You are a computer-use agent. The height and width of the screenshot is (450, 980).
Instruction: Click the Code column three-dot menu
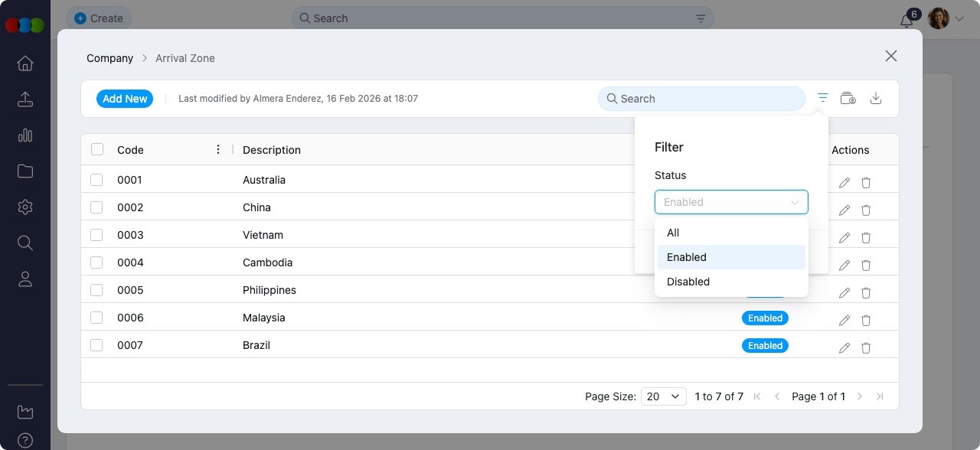pyautogui.click(x=218, y=150)
